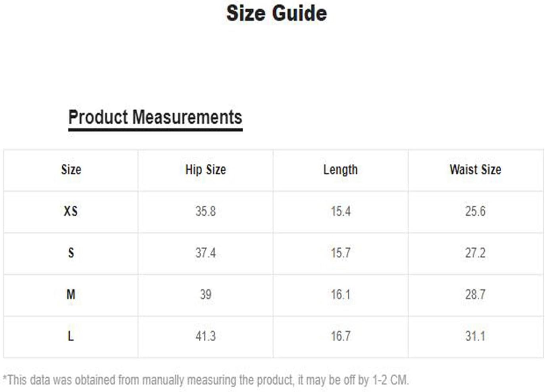Select the S size row label
This screenshot has height=392, width=545.
pyautogui.click(x=71, y=253)
